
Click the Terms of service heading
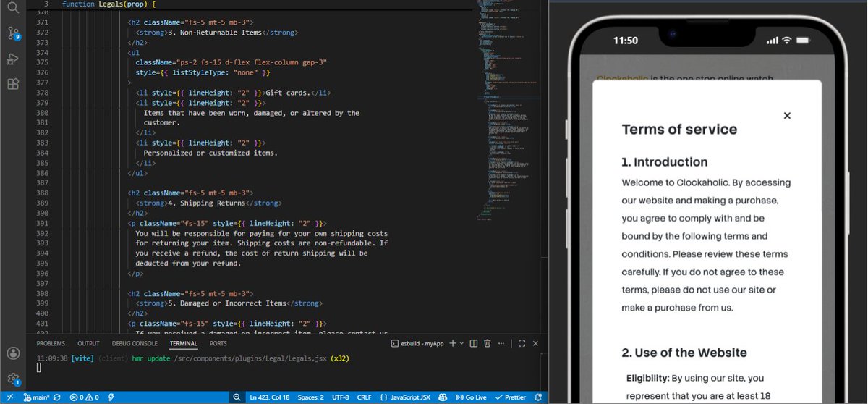point(679,130)
